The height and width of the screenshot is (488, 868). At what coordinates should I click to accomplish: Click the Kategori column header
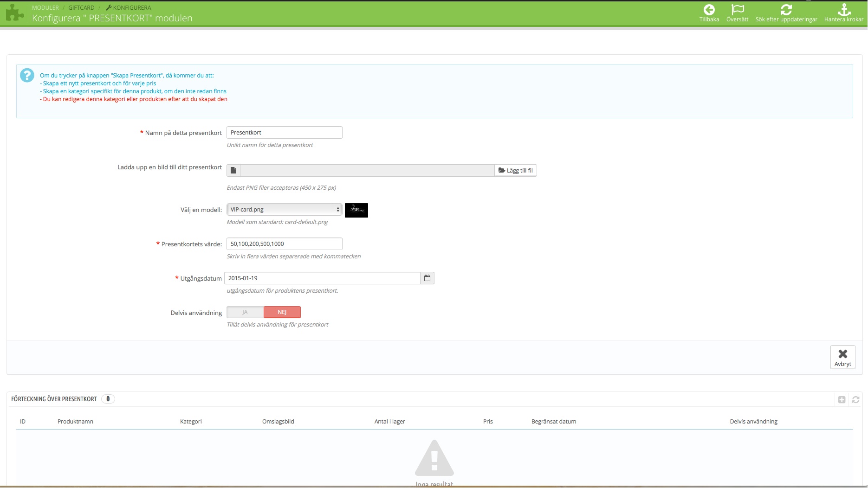191,422
